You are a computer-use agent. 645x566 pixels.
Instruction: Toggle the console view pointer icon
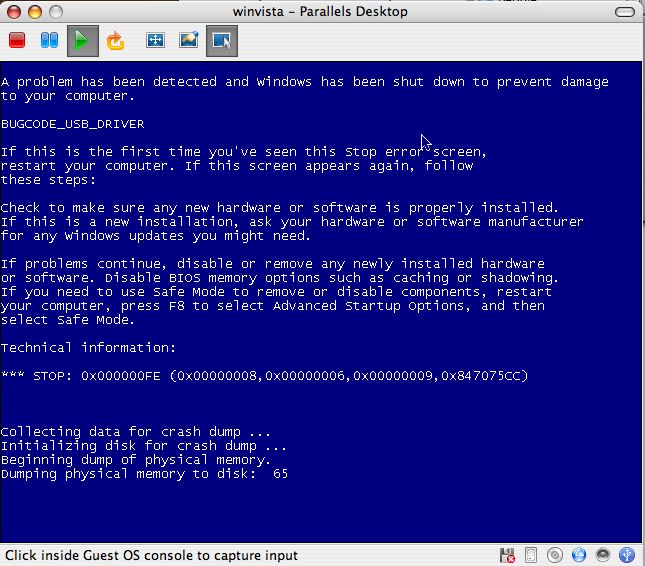click(221, 41)
